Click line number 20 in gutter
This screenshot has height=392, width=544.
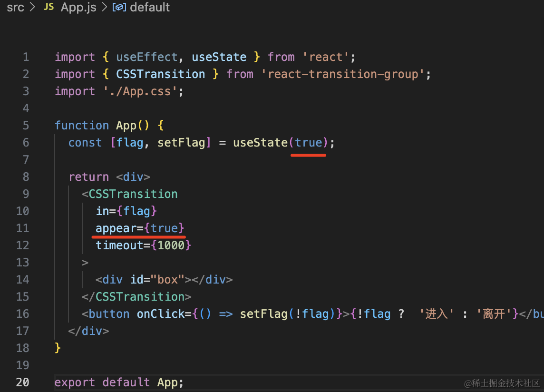click(22, 382)
